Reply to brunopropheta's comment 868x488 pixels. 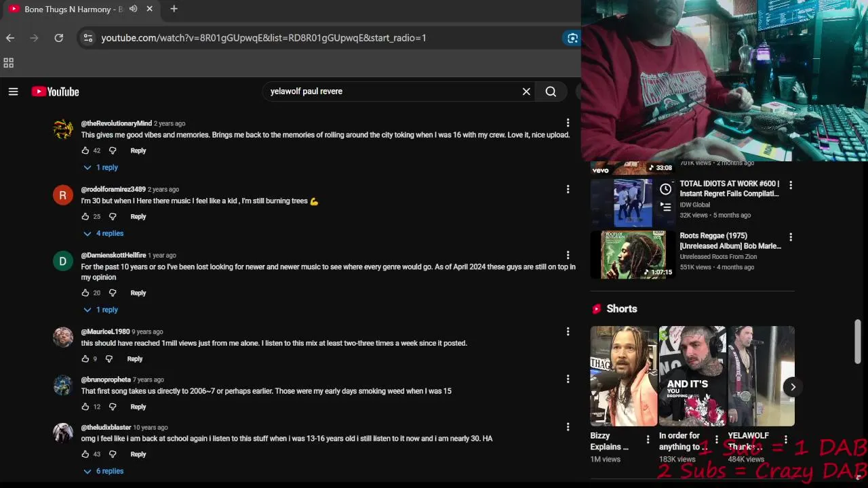point(138,407)
